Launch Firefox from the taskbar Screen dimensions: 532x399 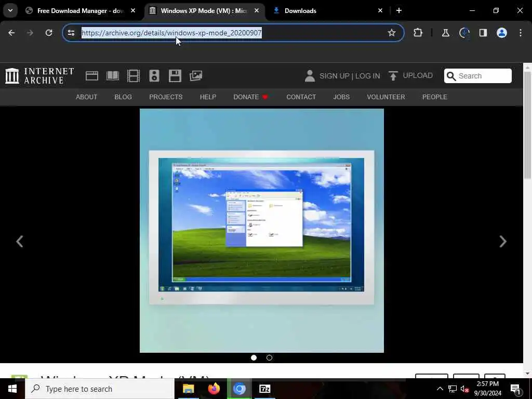(214, 389)
